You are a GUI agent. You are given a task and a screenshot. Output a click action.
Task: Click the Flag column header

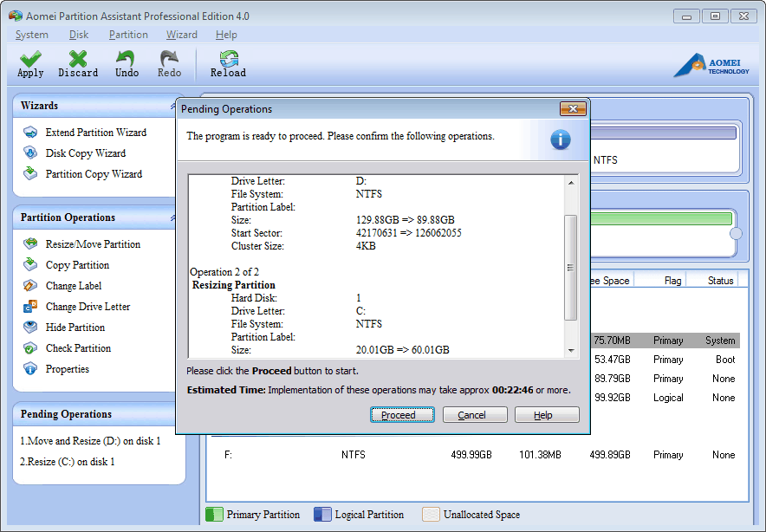[672, 281]
